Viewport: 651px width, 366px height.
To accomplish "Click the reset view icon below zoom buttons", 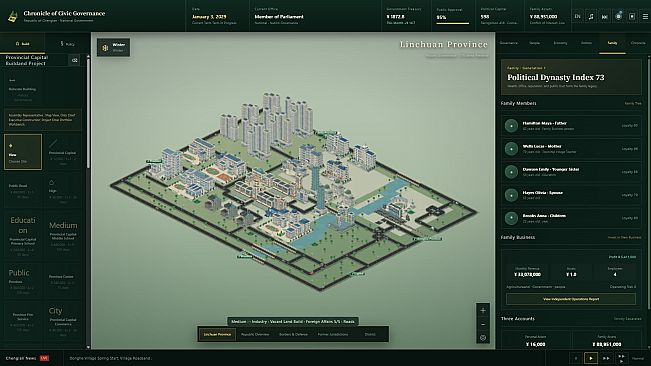I will (x=482, y=338).
